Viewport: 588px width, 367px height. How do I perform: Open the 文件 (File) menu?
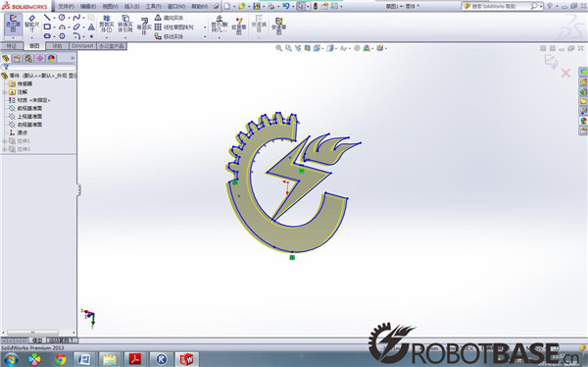point(66,7)
